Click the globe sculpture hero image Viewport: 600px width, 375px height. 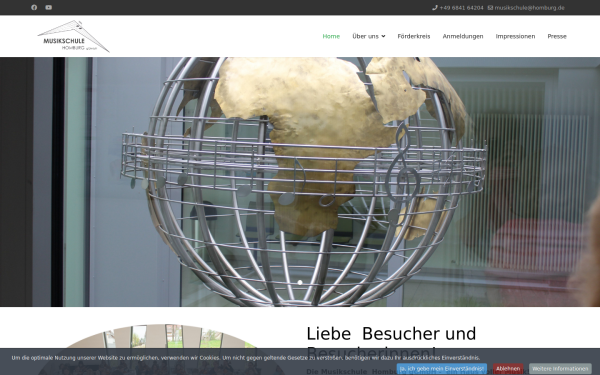300,182
